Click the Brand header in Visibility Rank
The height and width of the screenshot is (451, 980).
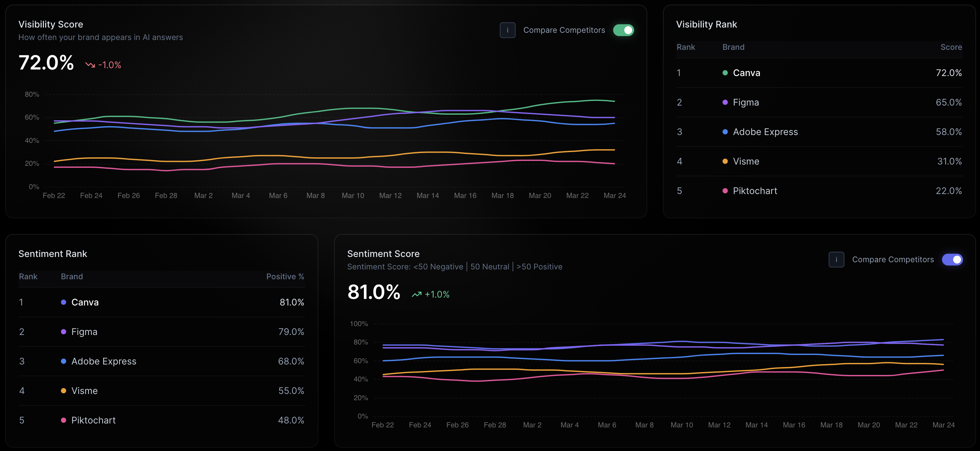[x=733, y=47]
